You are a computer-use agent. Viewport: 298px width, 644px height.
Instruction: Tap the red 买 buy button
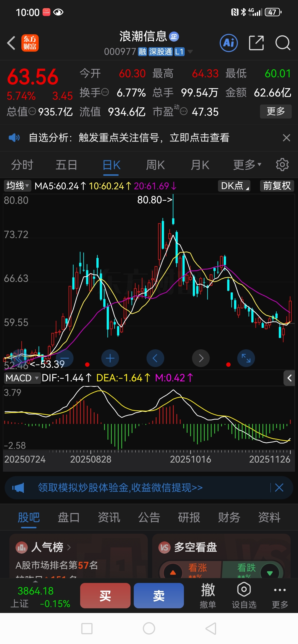point(105,596)
